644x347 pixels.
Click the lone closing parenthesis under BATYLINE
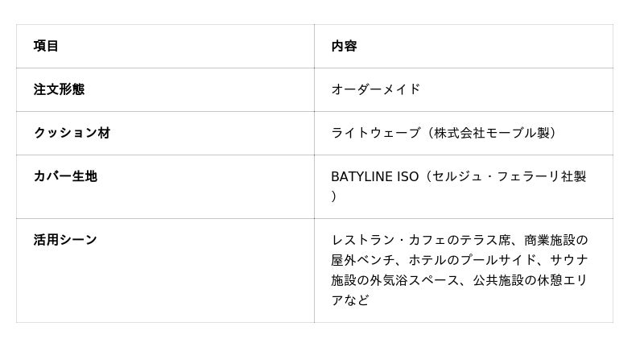(x=334, y=196)
